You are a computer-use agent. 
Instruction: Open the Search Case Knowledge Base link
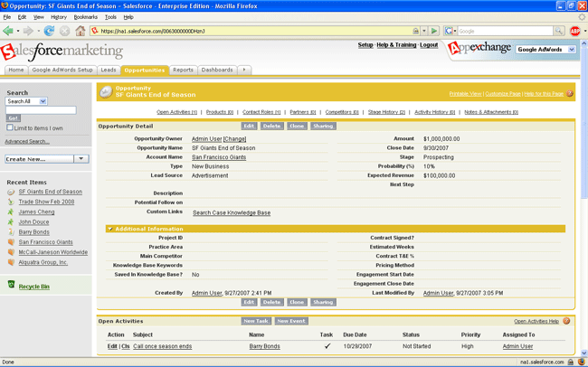232,212
